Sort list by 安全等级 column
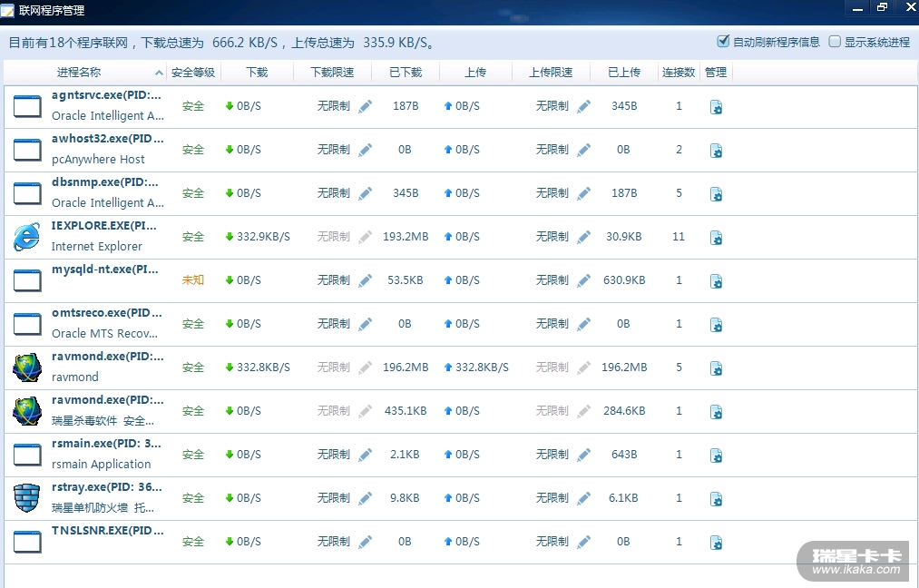Screen dimensions: 919x588 193,73
